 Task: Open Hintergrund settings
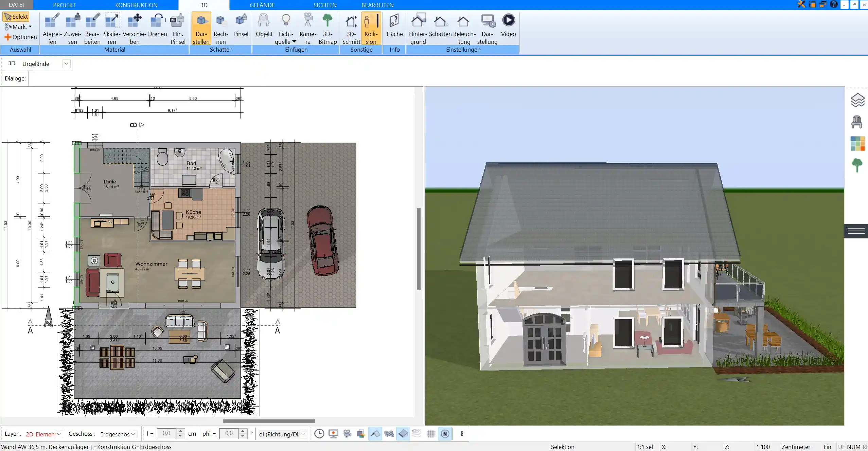[x=418, y=29]
